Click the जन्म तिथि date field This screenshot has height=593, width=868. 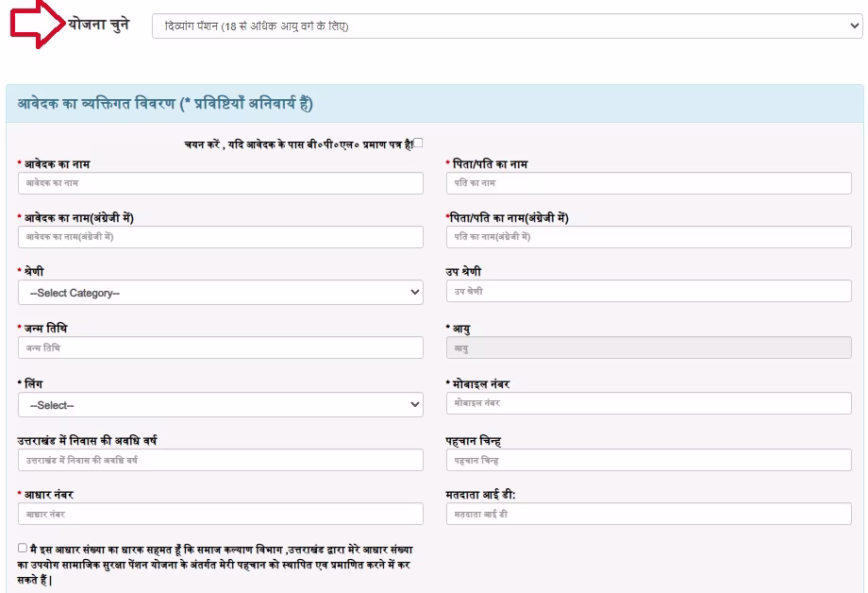pos(221,347)
